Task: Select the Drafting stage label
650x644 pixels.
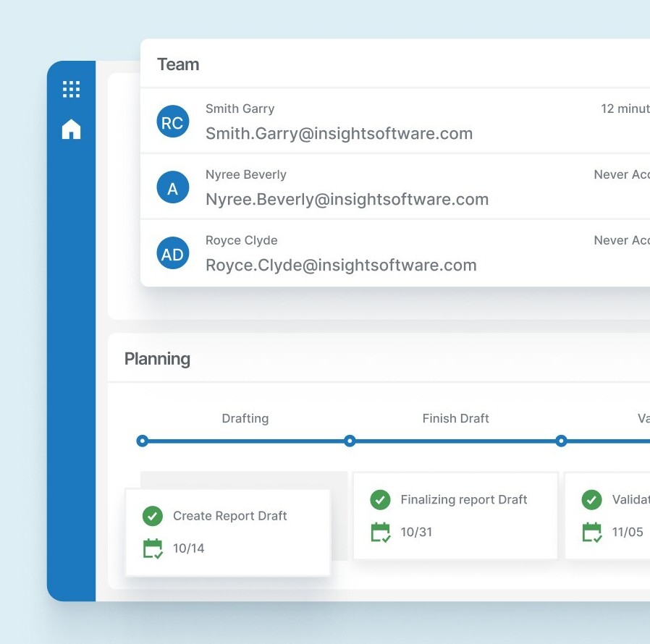Action: coord(245,418)
